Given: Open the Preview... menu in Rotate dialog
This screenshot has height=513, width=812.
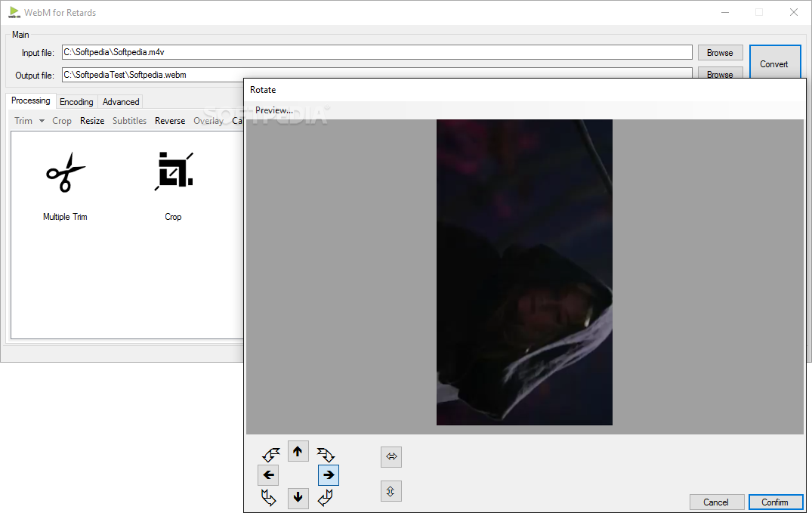Looking at the screenshot, I should pyautogui.click(x=274, y=110).
